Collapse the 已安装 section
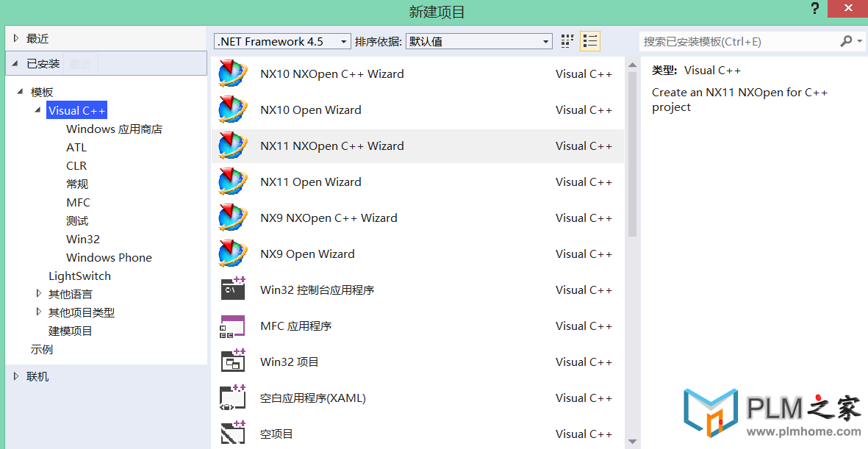Screen dimensions: 868x449 point(15,64)
